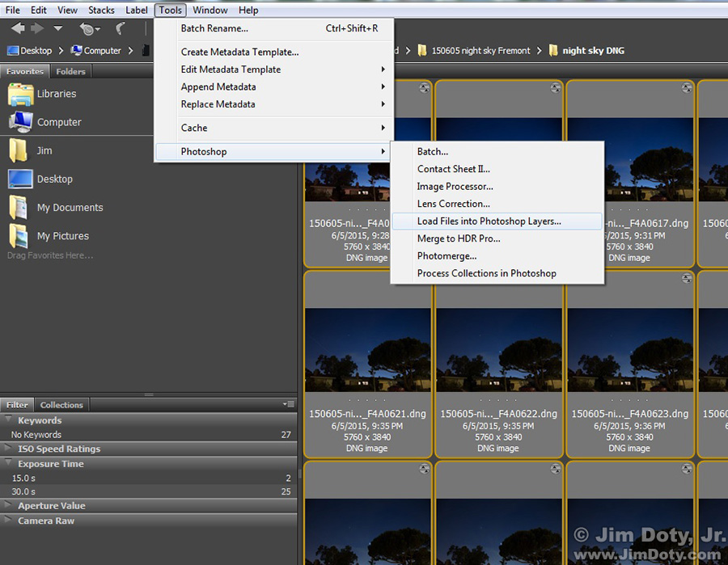Click Desktop in the path bar
This screenshot has width=728, height=565.
click(x=30, y=51)
